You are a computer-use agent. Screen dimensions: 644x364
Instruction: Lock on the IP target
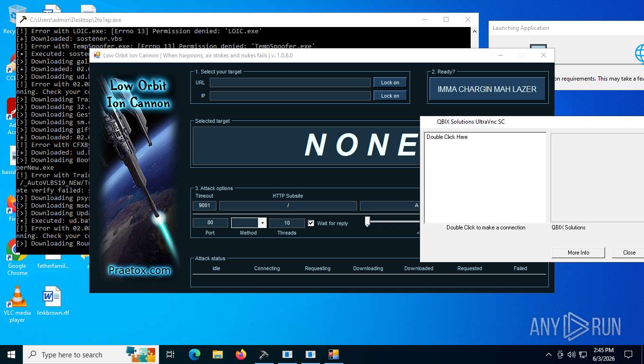coord(390,96)
